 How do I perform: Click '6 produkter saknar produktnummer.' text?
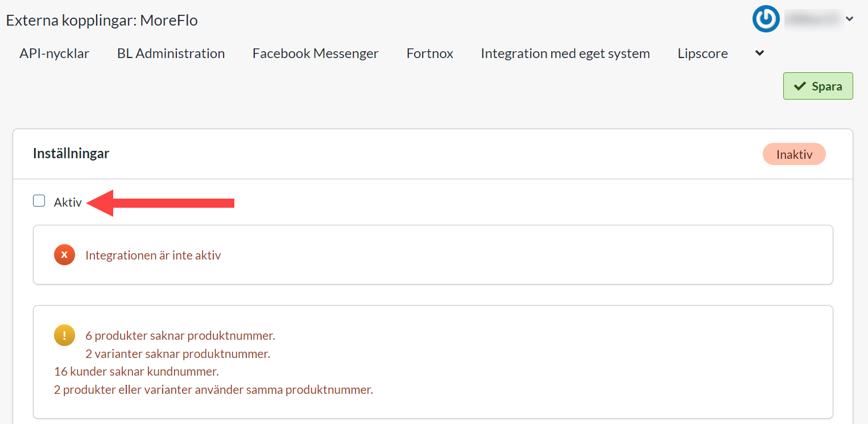click(180, 336)
